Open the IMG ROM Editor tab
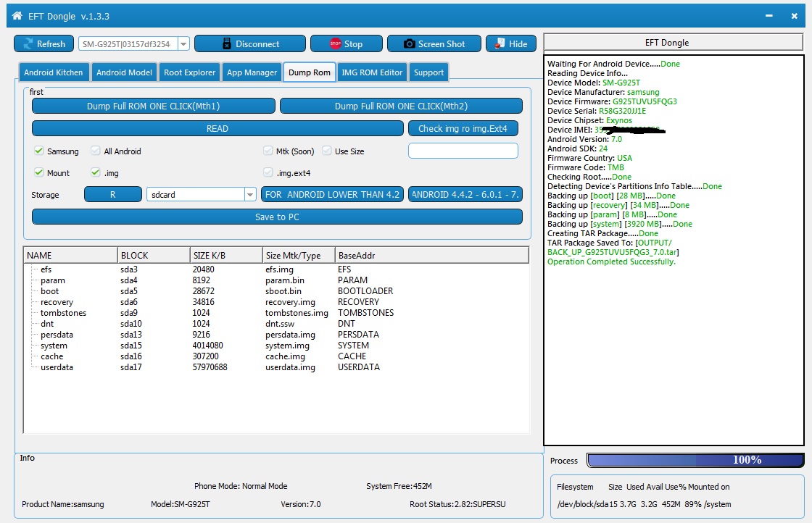 pyautogui.click(x=372, y=72)
